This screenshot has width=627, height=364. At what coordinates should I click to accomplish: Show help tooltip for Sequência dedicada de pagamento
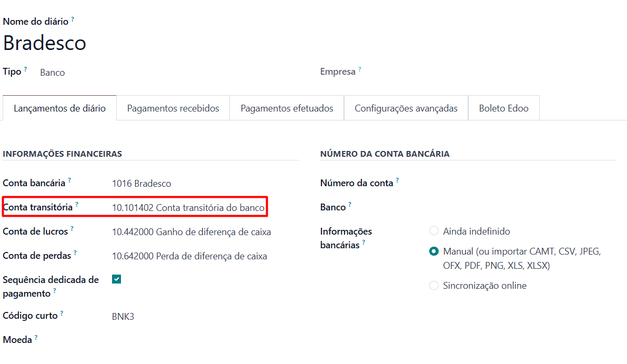click(54, 291)
